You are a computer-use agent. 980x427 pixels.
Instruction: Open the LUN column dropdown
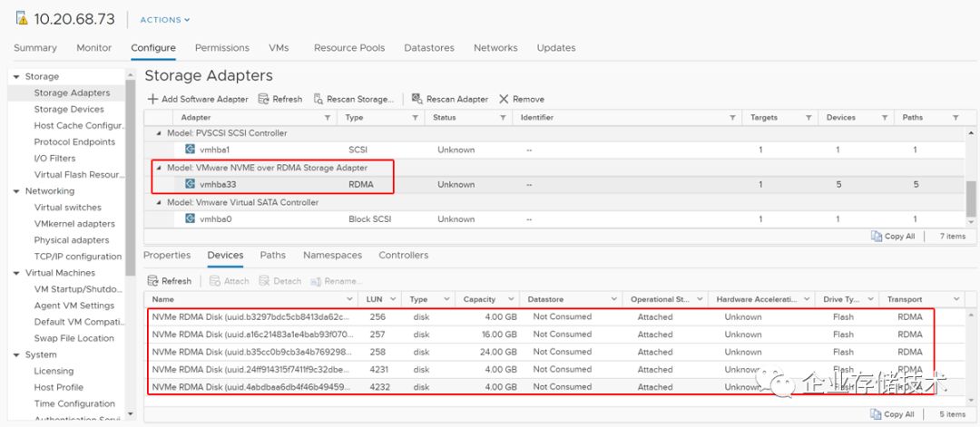pos(394,300)
